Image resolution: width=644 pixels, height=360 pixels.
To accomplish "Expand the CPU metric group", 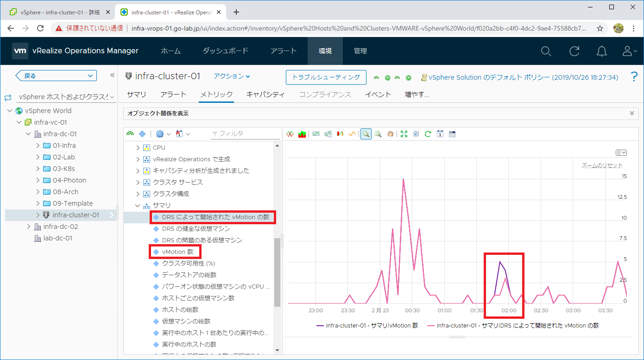I will click(138, 148).
